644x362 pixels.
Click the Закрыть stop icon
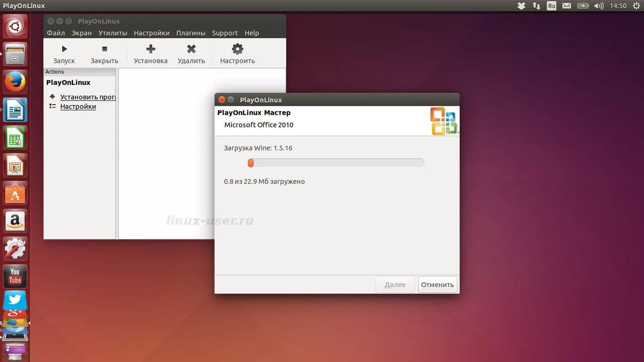pyautogui.click(x=105, y=49)
